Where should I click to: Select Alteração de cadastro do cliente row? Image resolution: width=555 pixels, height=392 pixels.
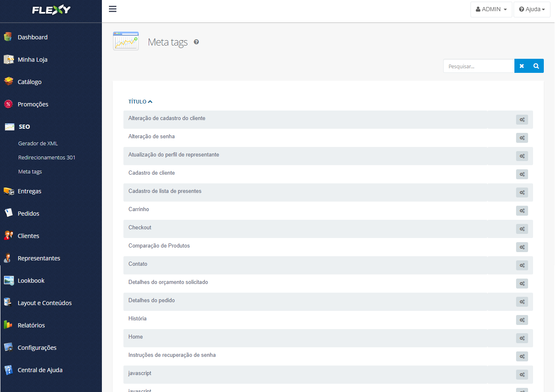click(328, 120)
